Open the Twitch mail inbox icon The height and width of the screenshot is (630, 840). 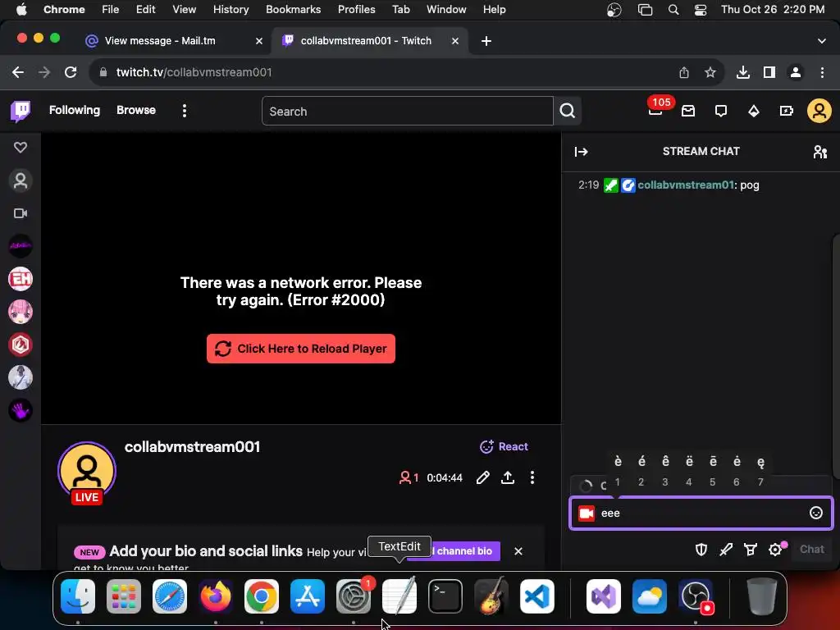[688, 111]
